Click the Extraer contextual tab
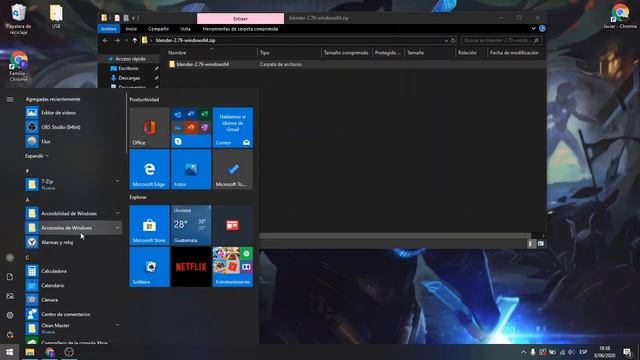640x360 pixels. 240,18
